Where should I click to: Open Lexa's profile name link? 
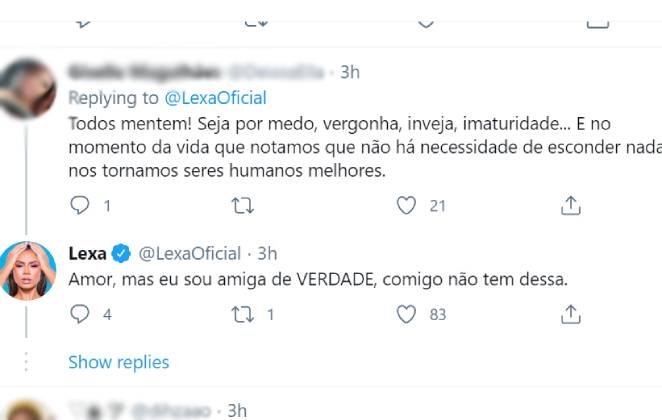88,253
